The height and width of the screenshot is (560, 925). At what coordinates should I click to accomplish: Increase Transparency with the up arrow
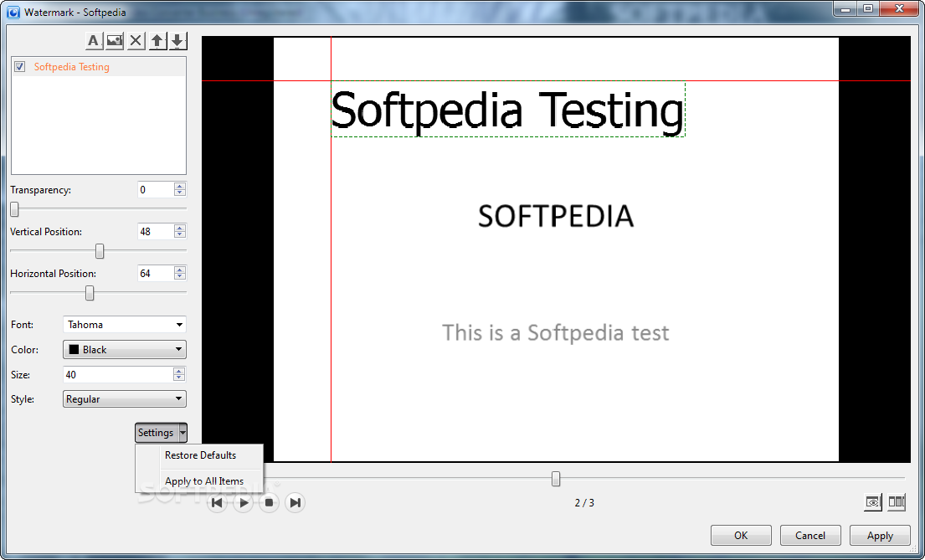[180, 186]
